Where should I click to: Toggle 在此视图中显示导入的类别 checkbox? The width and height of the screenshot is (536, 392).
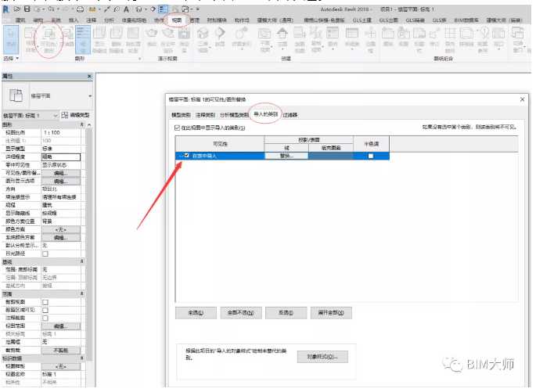pos(177,128)
